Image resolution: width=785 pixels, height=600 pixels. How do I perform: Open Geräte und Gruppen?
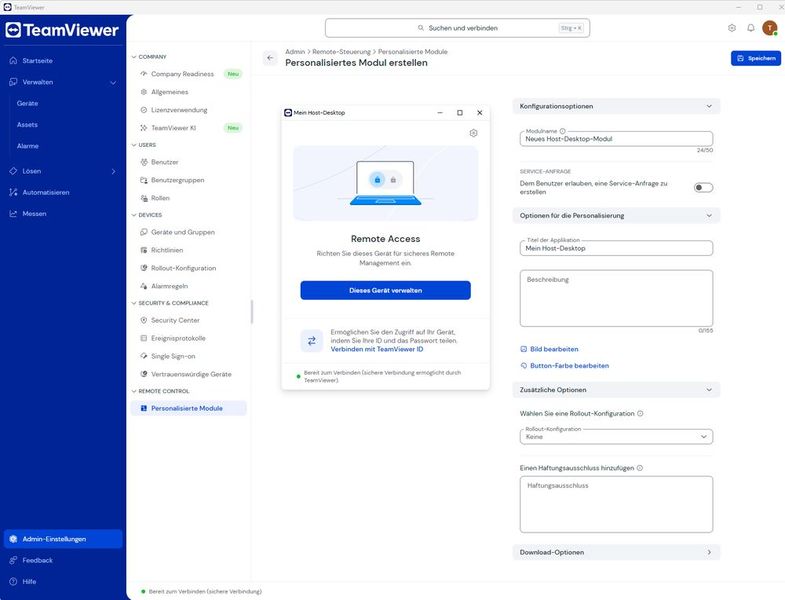tap(183, 232)
